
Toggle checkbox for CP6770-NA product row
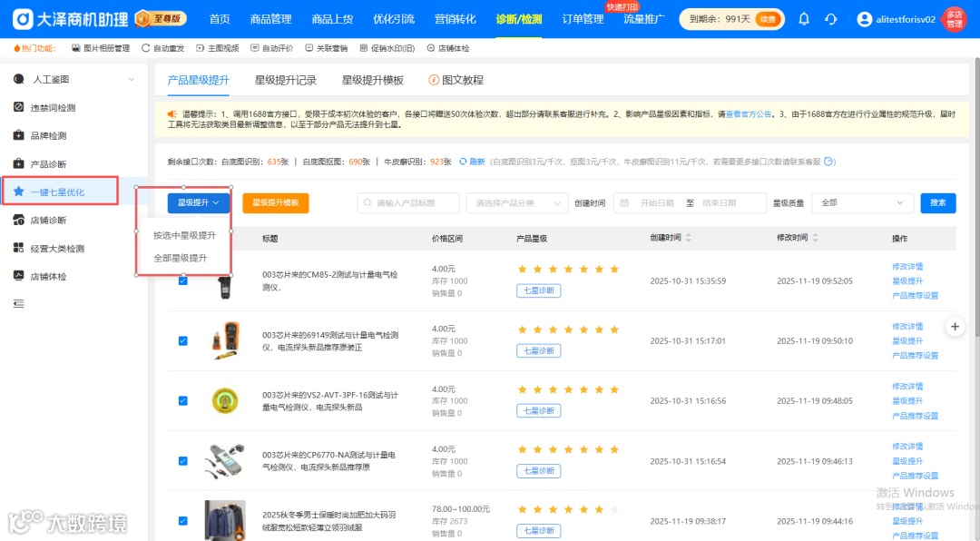pos(183,461)
